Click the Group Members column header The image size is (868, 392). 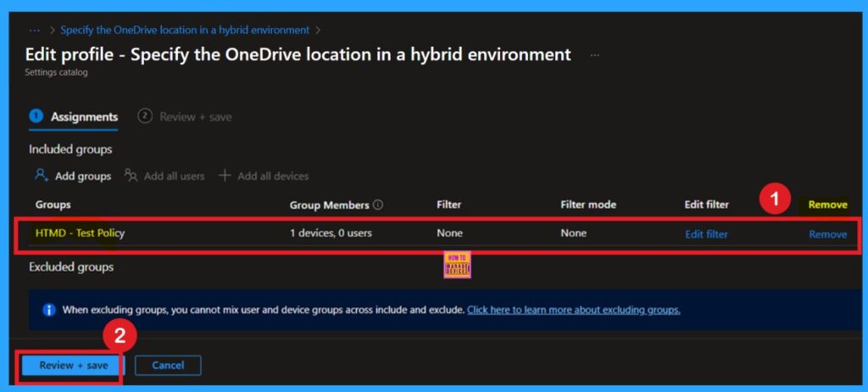coord(330,205)
